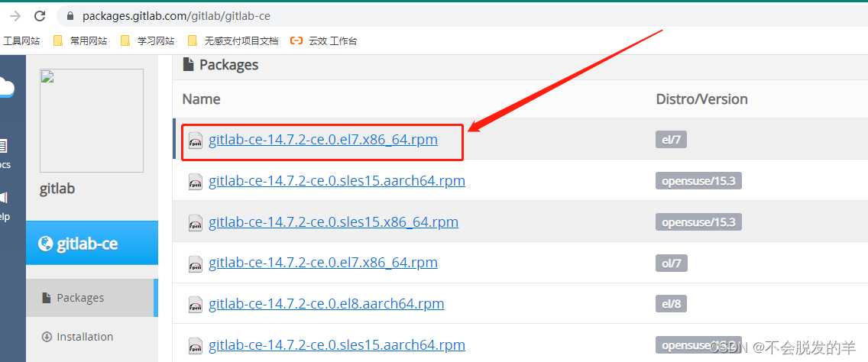Click rpm icon in the el/7 row
This screenshot has height=362, width=868.
[196, 141]
